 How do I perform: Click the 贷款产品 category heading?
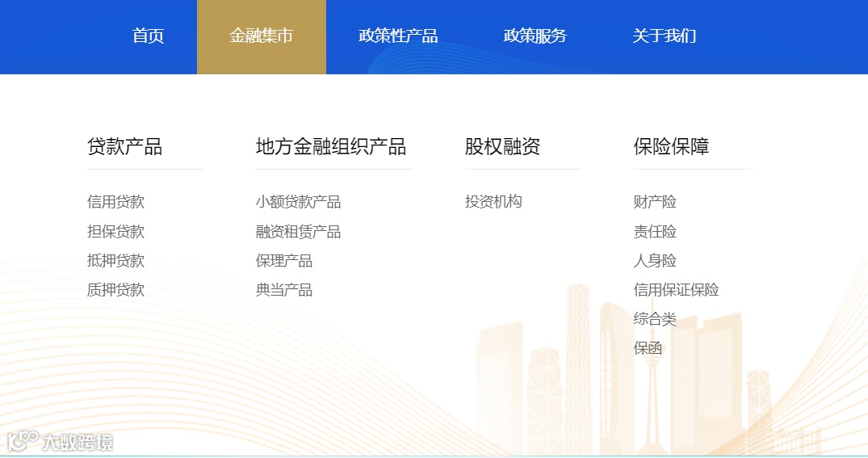pyautogui.click(x=124, y=147)
